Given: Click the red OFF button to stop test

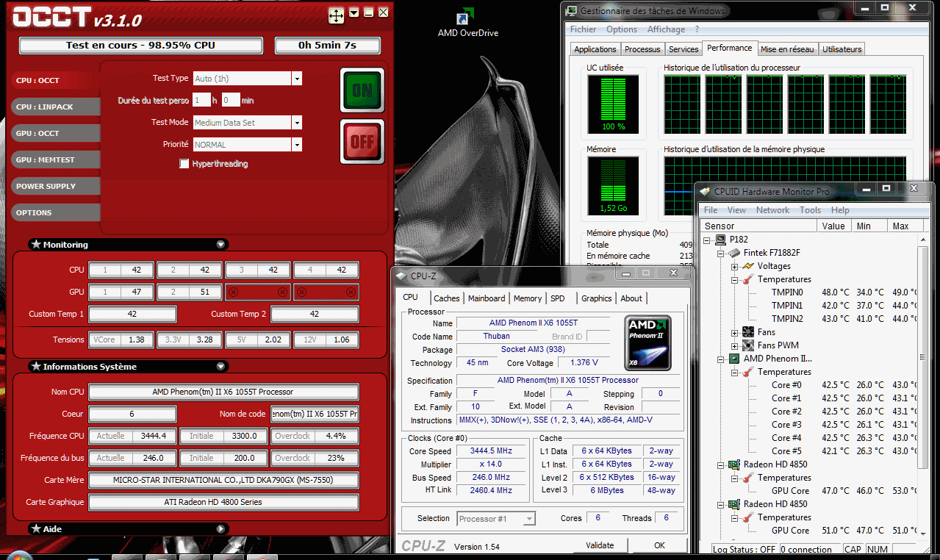Looking at the screenshot, I should tap(362, 141).
